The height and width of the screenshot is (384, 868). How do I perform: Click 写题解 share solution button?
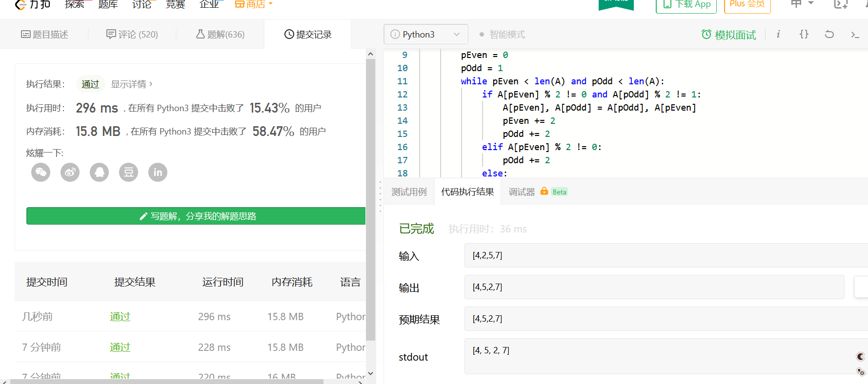tap(196, 216)
